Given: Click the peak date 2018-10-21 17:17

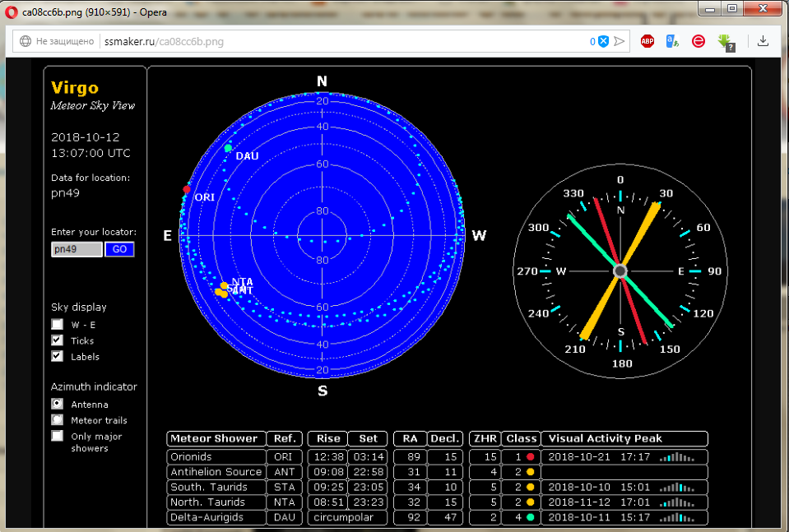Looking at the screenshot, I should [x=599, y=457].
